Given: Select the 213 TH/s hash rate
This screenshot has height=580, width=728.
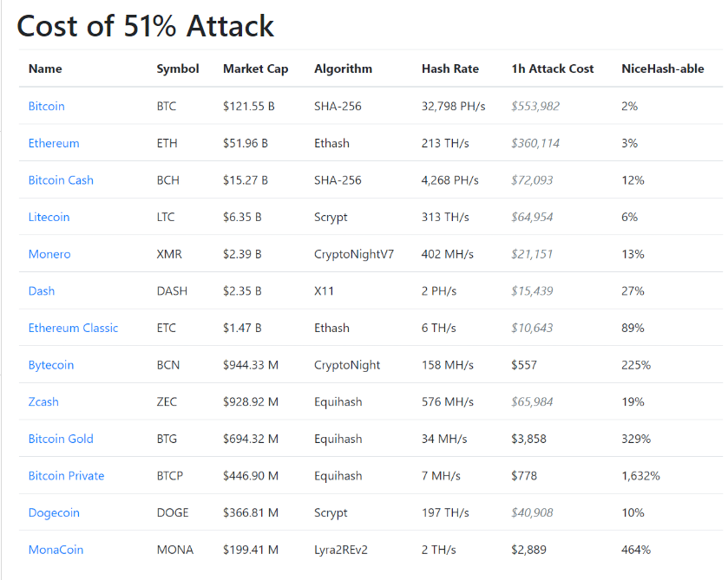Looking at the screenshot, I should (x=445, y=143).
